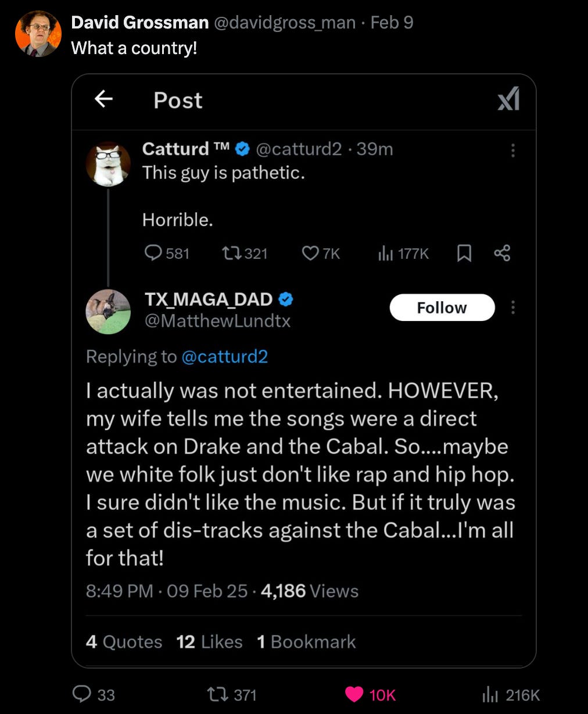
Task: Click share icon on Catturd's post
Action: tap(501, 252)
